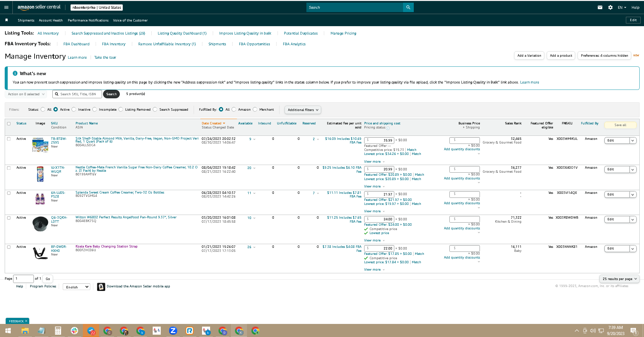Expand View more under Koala Kare price

(x=374, y=270)
